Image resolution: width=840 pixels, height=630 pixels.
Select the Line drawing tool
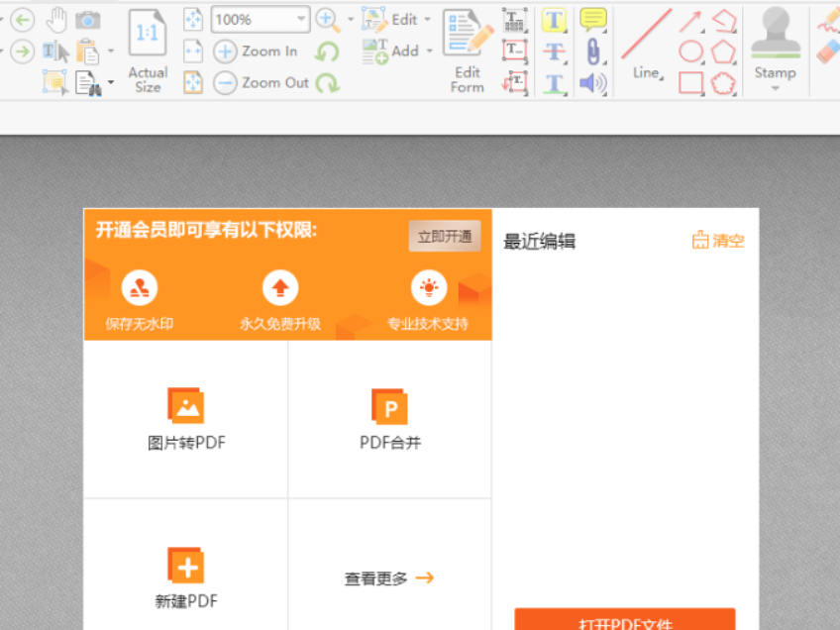tap(647, 44)
